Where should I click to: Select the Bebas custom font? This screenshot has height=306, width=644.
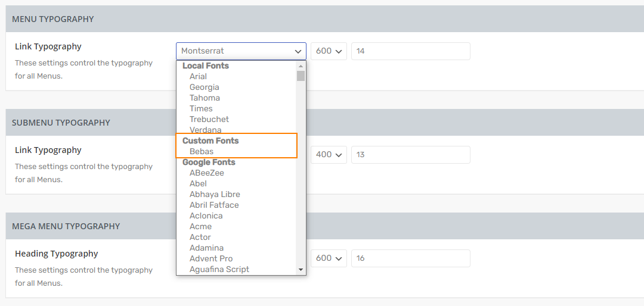pyautogui.click(x=202, y=151)
